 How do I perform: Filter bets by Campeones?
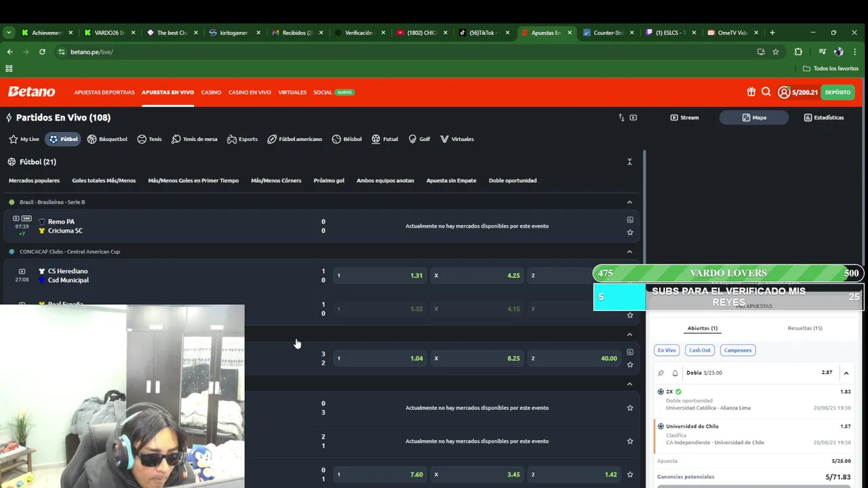[x=738, y=350]
